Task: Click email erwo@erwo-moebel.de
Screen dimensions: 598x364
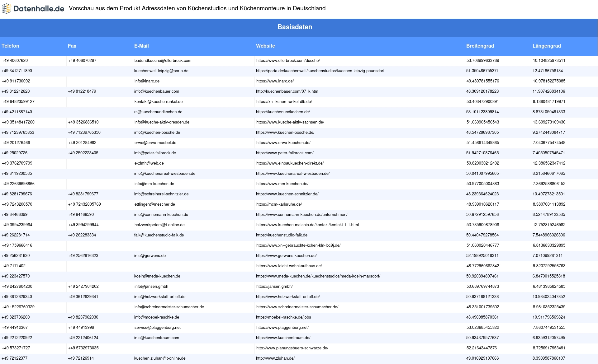Action: 155,143
